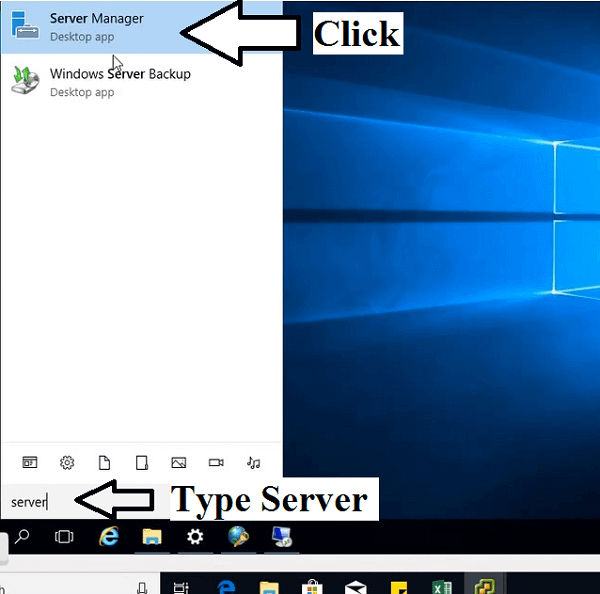Open the globe-and-key taskbar app
The height and width of the screenshot is (594, 600).
pos(238,536)
